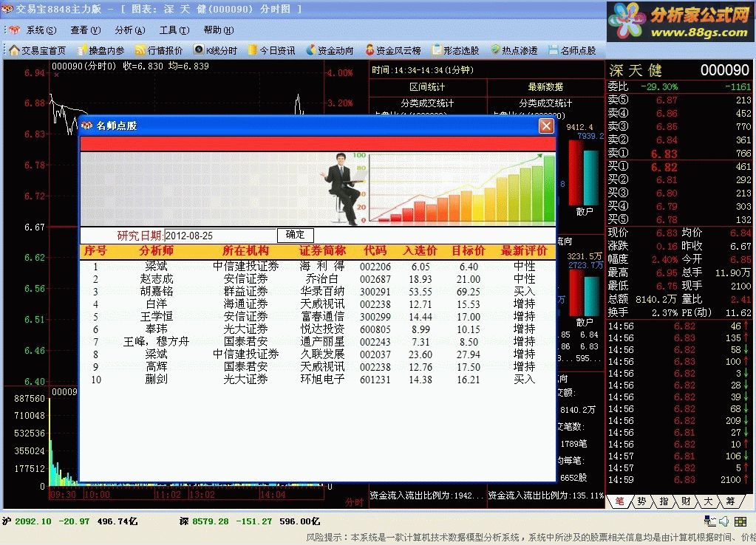Click the 最新数据 header
This screenshot has width=756, height=545.
click(x=546, y=87)
